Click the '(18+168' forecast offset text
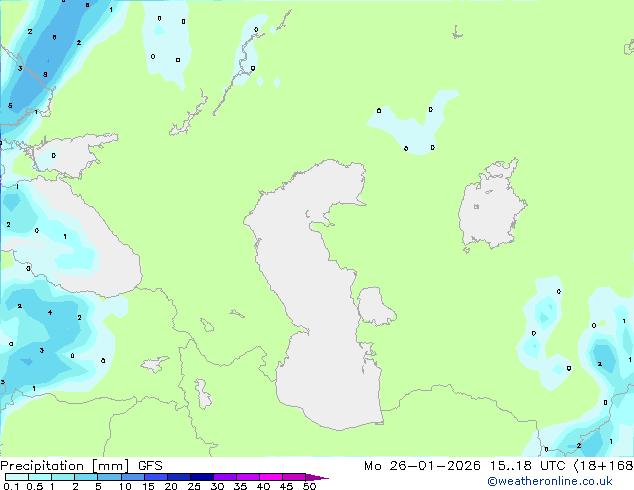 [x=603, y=466]
